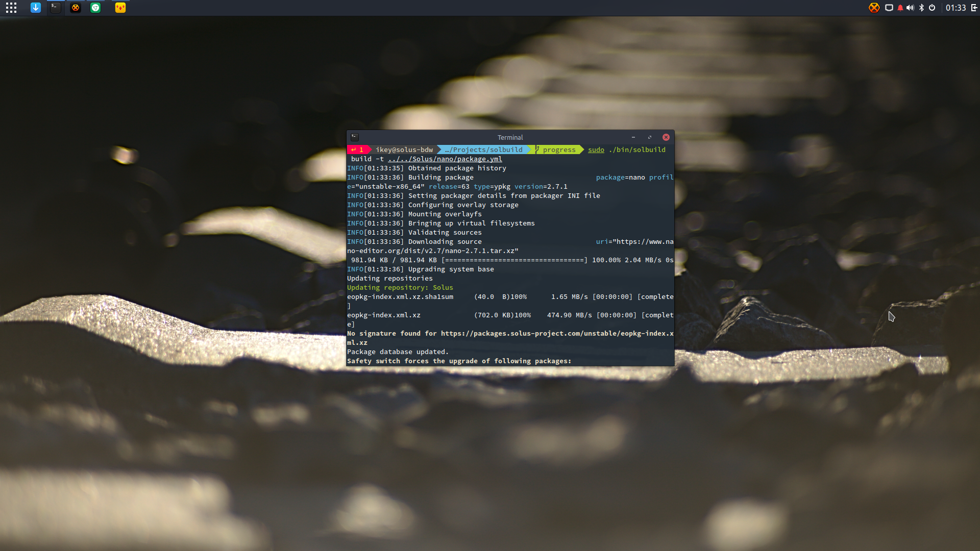Click the Terminal window app icon
980x551 pixels.
point(355,137)
